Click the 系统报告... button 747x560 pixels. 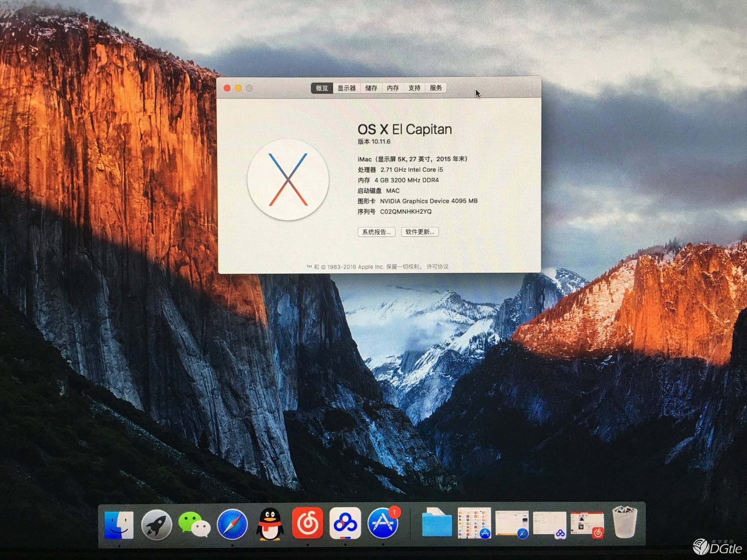(376, 232)
